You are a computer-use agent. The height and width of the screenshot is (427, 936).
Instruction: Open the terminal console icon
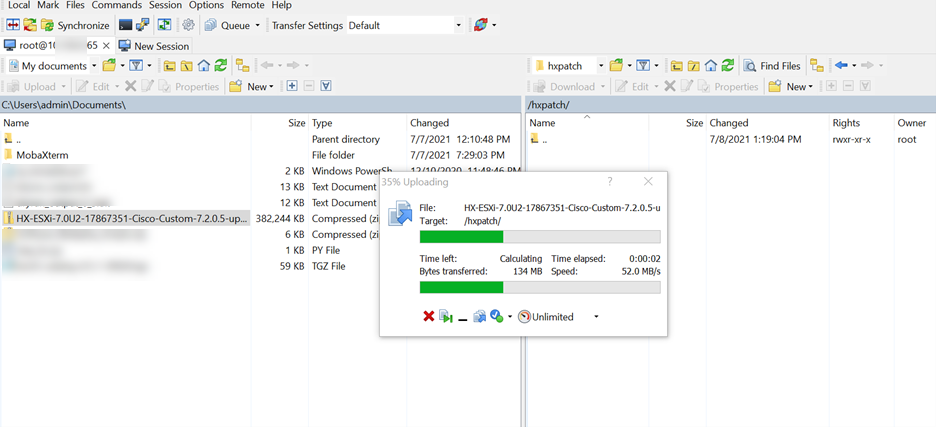(125, 25)
